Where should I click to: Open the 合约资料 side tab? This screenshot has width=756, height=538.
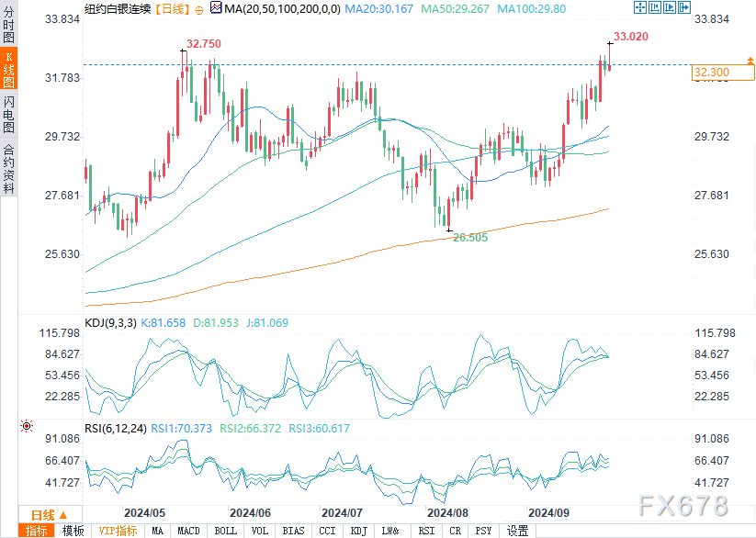pos(8,168)
